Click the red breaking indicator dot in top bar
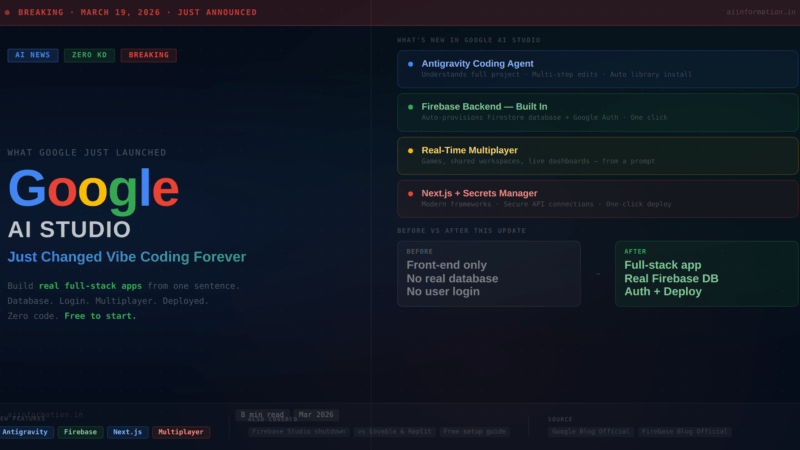Image resolution: width=800 pixels, height=450 pixels. point(8,13)
